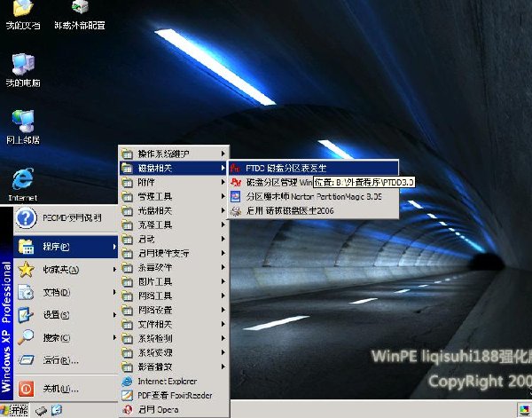Open the 图片工具 folder
Viewport: 532px width, 418px height.
click(174, 282)
